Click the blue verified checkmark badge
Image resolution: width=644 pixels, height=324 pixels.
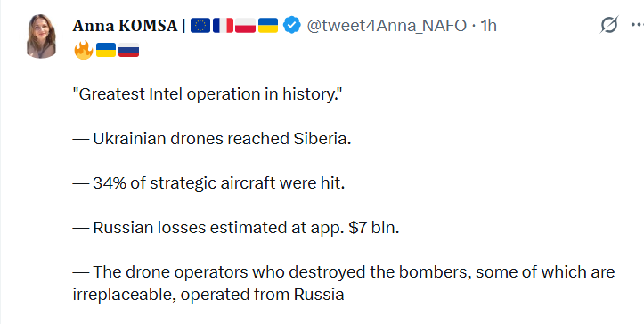(x=292, y=26)
